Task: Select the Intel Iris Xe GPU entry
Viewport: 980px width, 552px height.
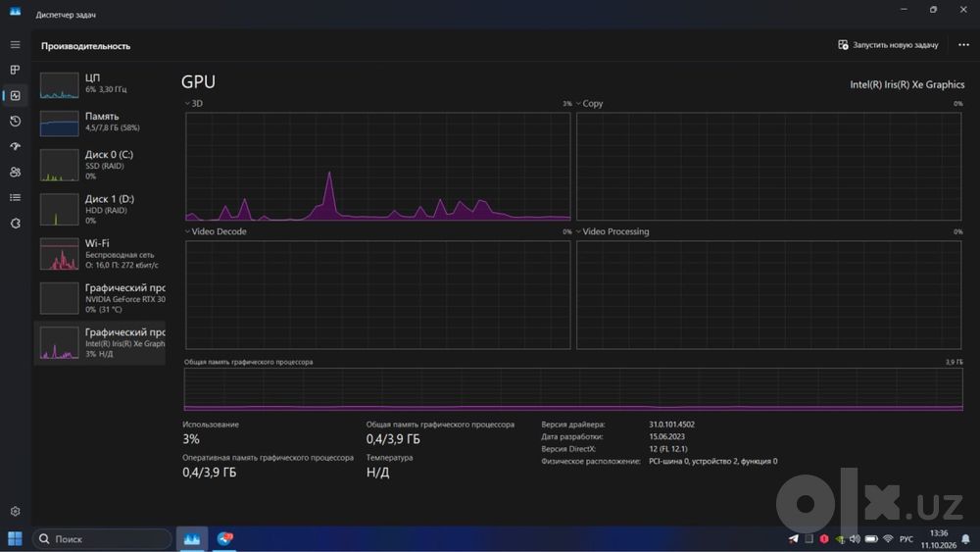Action: coord(100,342)
